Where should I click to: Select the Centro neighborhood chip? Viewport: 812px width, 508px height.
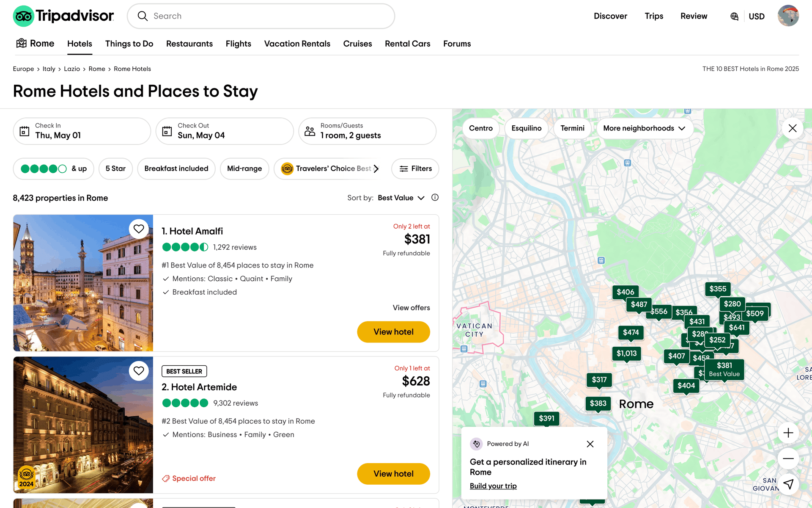click(480, 128)
